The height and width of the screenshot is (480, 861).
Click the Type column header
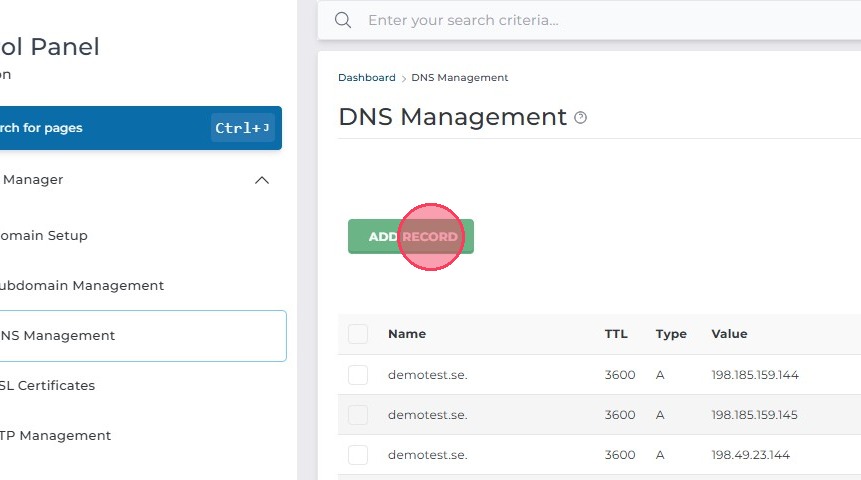(x=671, y=334)
